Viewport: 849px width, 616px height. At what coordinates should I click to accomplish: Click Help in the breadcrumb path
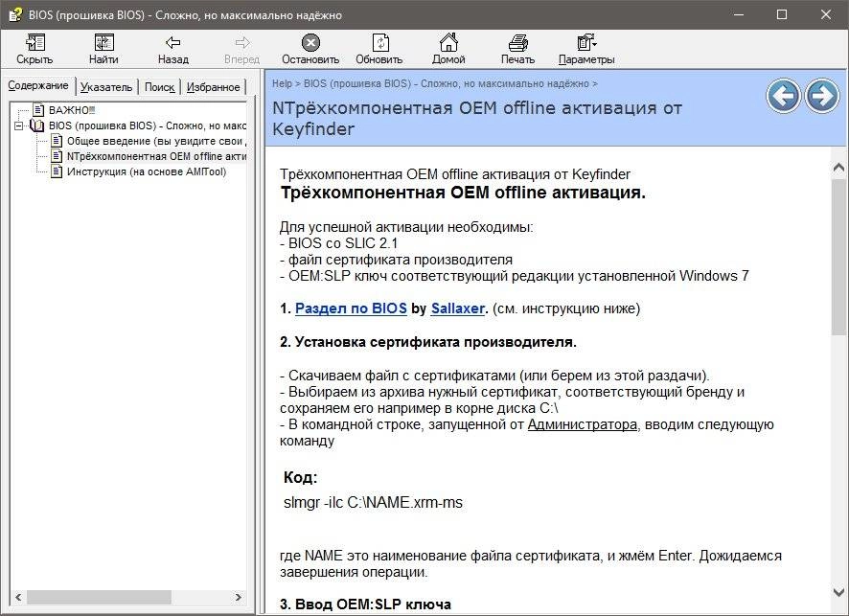282,83
